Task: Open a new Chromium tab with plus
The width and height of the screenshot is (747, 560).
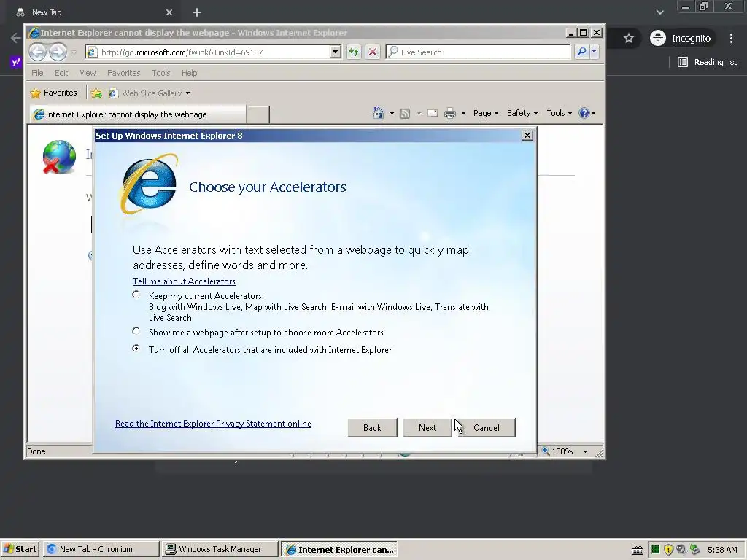Action: pos(197,12)
